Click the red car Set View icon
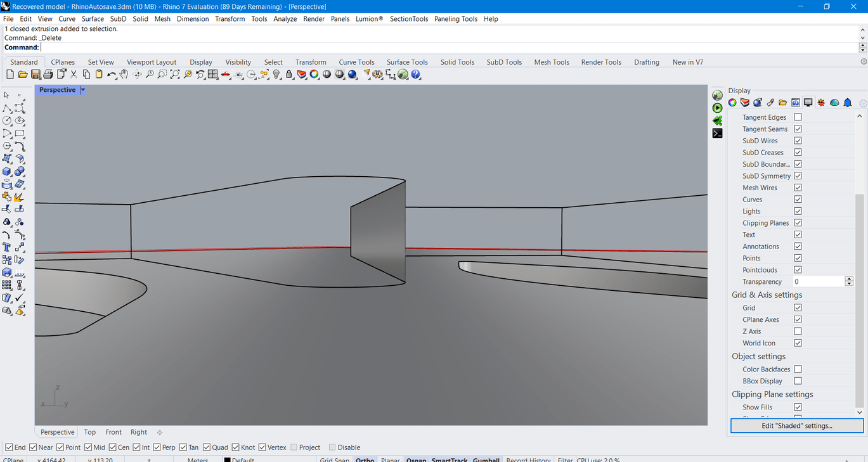The width and height of the screenshot is (868, 462). [x=226, y=74]
